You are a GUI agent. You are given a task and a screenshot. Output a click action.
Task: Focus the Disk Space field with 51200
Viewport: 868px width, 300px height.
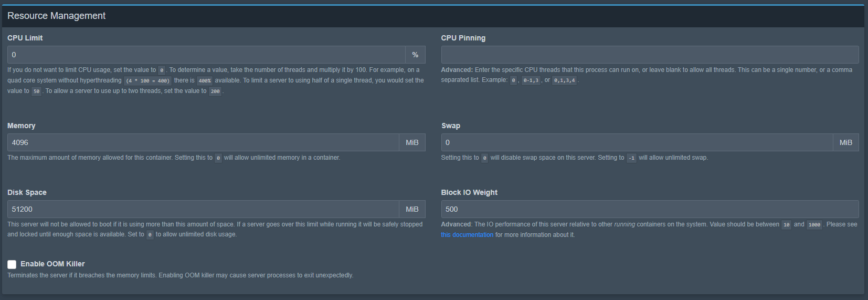[203, 209]
